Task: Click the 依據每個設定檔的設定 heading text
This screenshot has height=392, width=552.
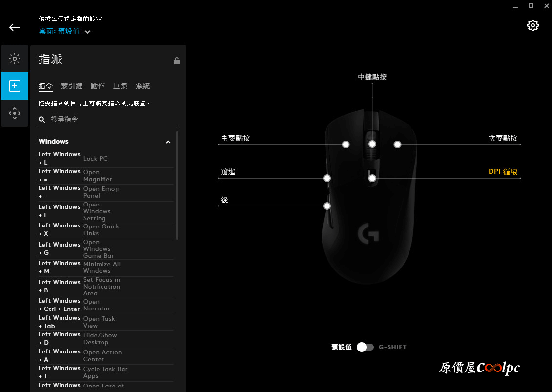Action: (x=70, y=19)
